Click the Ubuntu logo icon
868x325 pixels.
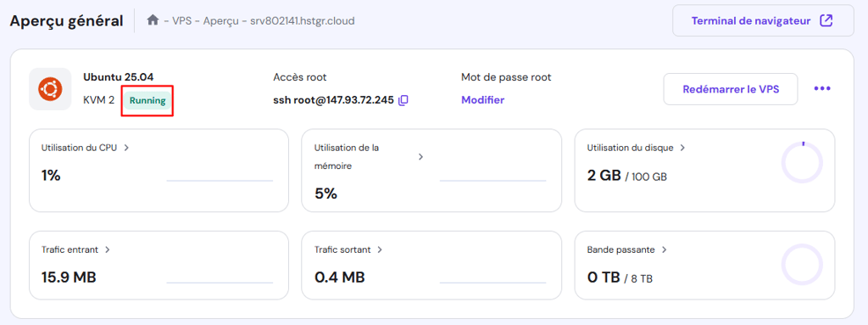[50, 89]
